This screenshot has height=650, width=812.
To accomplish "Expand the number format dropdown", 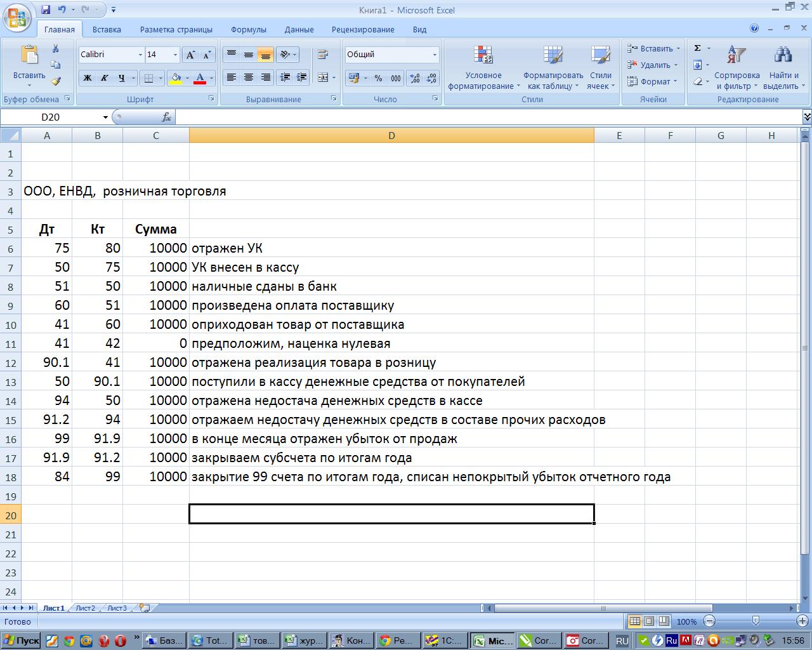I will [x=435, y=55].
